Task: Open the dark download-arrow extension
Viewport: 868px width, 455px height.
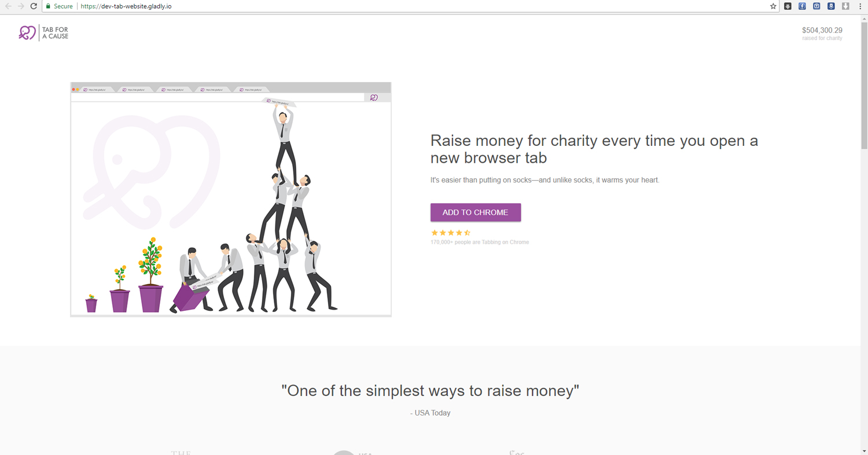Action: (x=788, y=6)
